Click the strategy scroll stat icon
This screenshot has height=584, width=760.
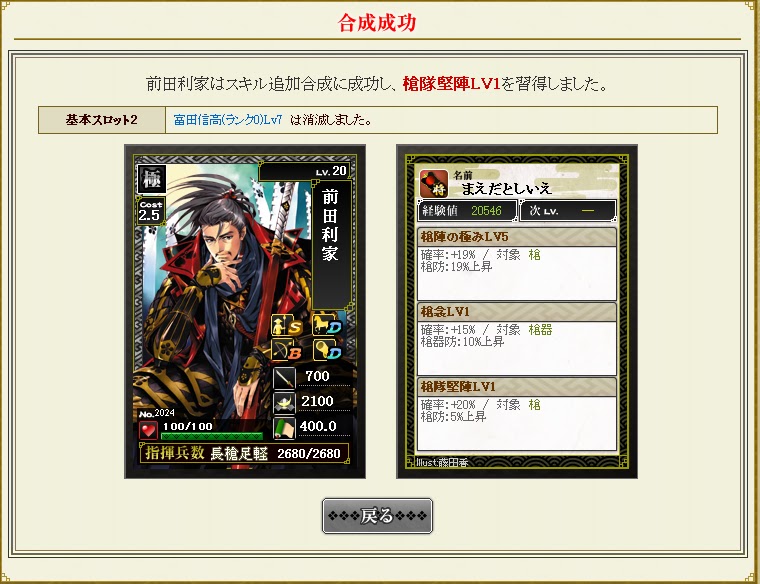click(285, 428)
